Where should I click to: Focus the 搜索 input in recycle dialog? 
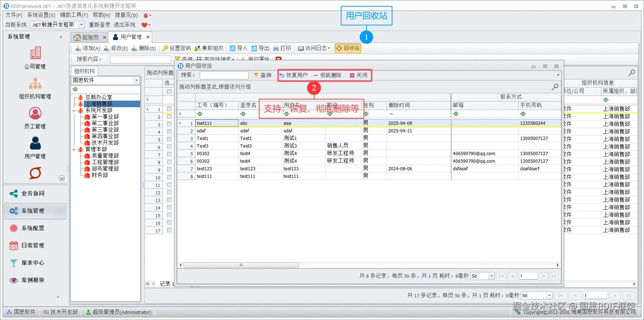(224, 75)
